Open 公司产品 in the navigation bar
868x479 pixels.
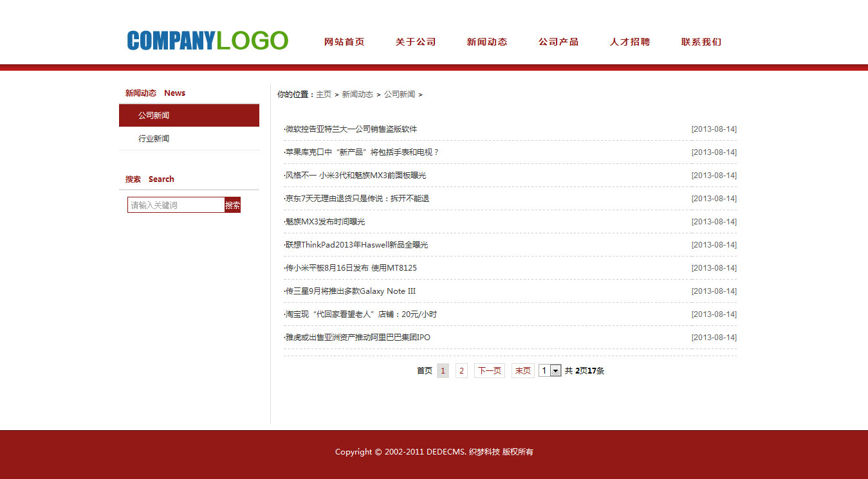coord(559,42)
